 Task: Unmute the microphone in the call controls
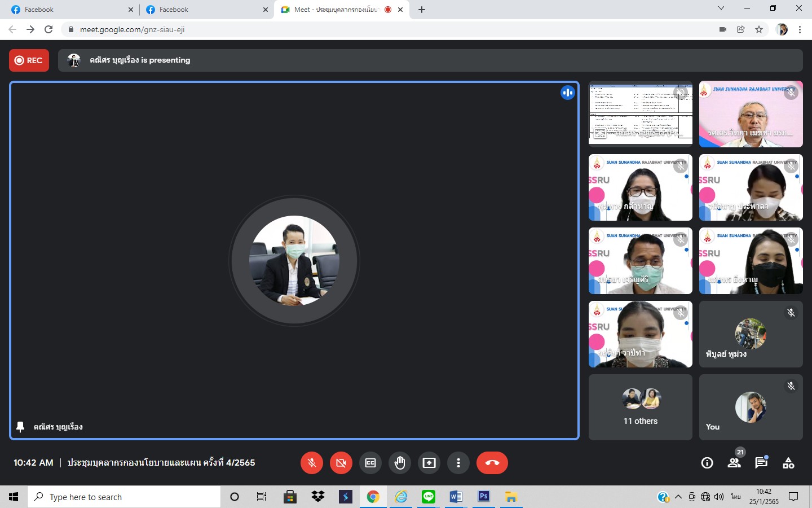pos(311,463)
